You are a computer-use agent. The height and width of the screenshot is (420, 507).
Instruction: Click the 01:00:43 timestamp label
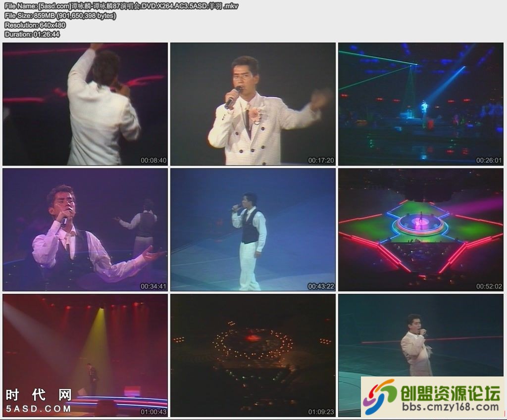click(x=153, y=412)
